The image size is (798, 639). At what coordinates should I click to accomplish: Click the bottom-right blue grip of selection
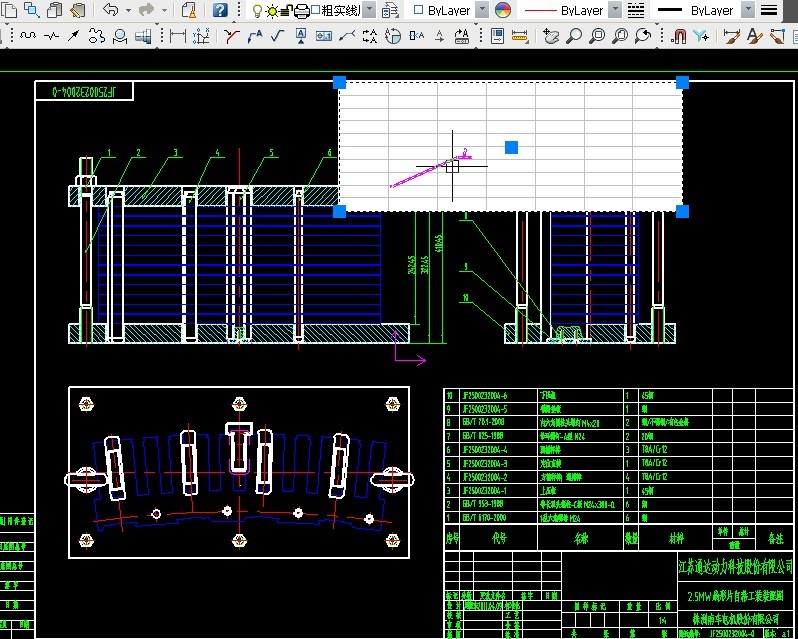point(683,211)
